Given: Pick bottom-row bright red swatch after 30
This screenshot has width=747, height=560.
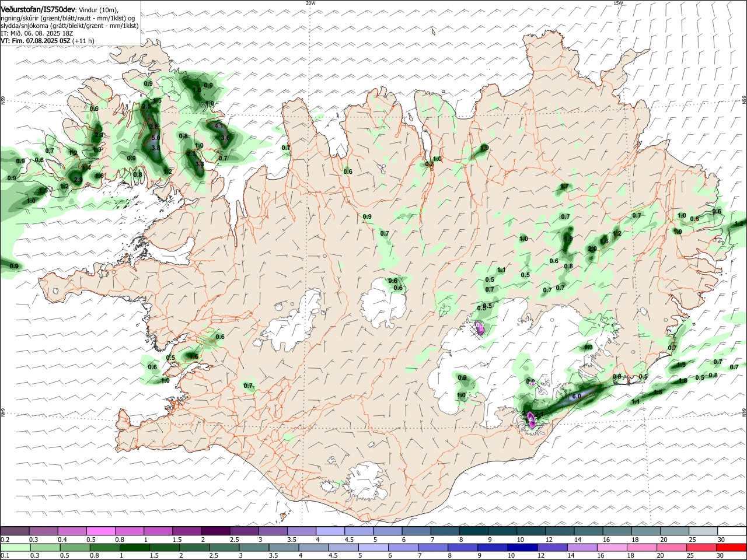Looking at the screenshot, I should [732, 548].
